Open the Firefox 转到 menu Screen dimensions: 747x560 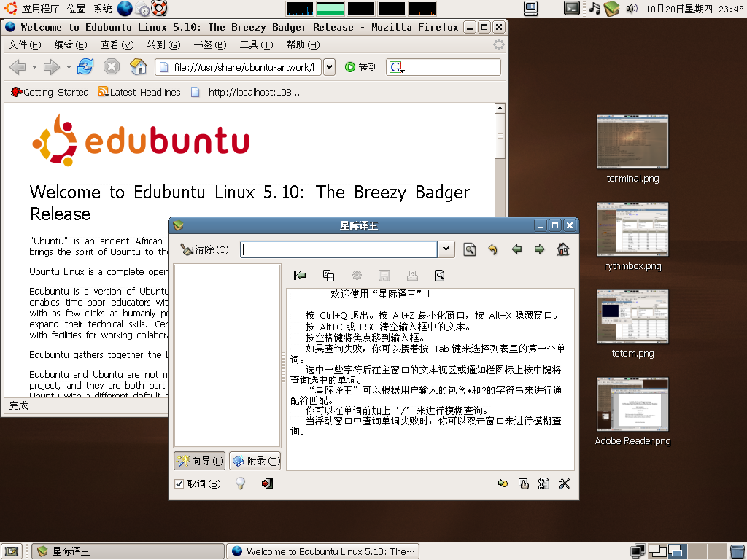(x=163, y=44)
